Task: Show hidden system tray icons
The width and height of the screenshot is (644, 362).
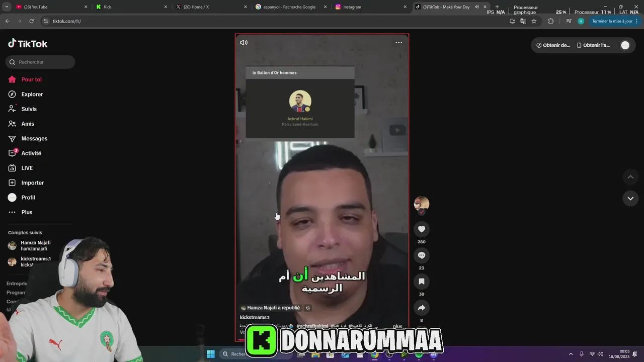Action: [571, 354]
